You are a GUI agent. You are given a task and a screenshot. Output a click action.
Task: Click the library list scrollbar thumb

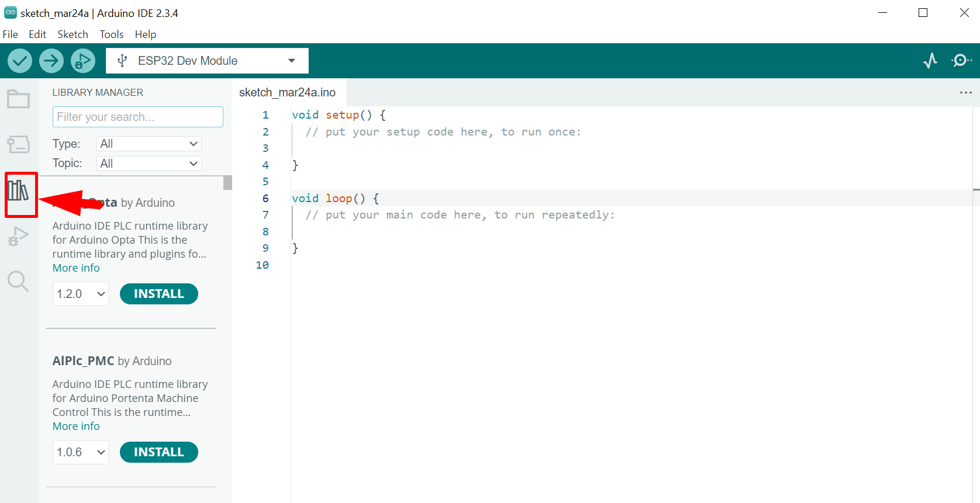tap(227, 183)
